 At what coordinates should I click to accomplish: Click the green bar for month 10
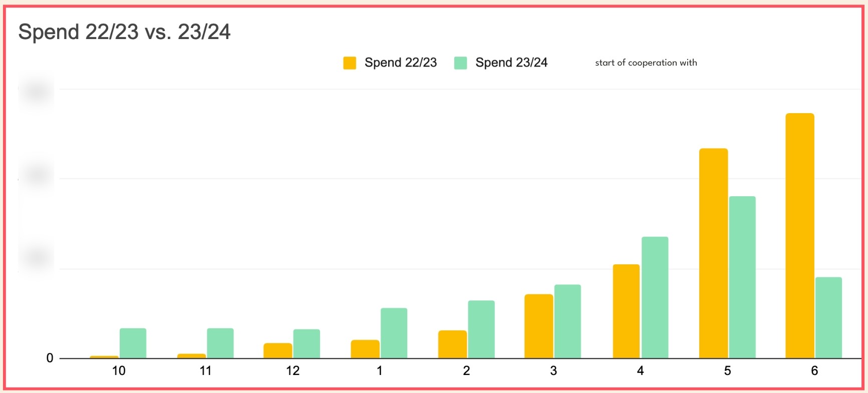(x=133, y=343)
